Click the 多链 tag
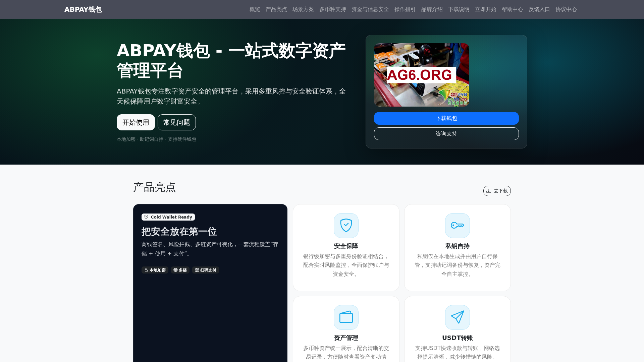Viewport: 644px width, 362px height. (180, 270)
